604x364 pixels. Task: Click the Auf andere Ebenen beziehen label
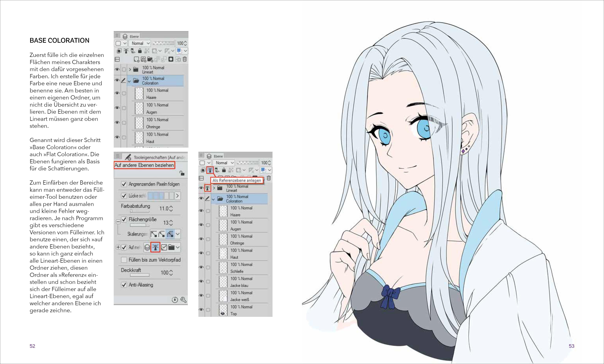coord(144,165)
